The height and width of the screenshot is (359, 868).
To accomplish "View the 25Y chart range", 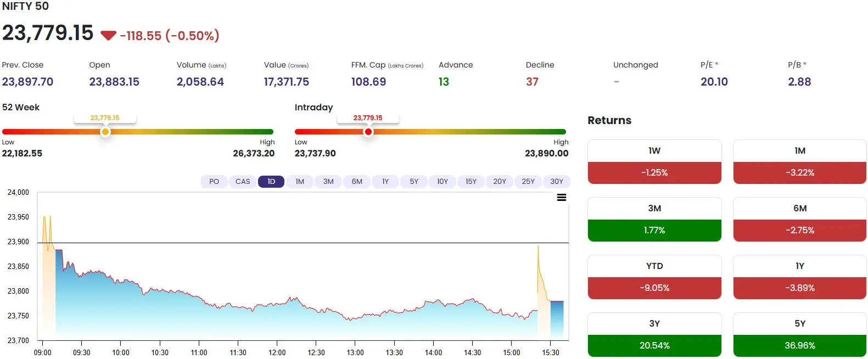I will 528,182.
